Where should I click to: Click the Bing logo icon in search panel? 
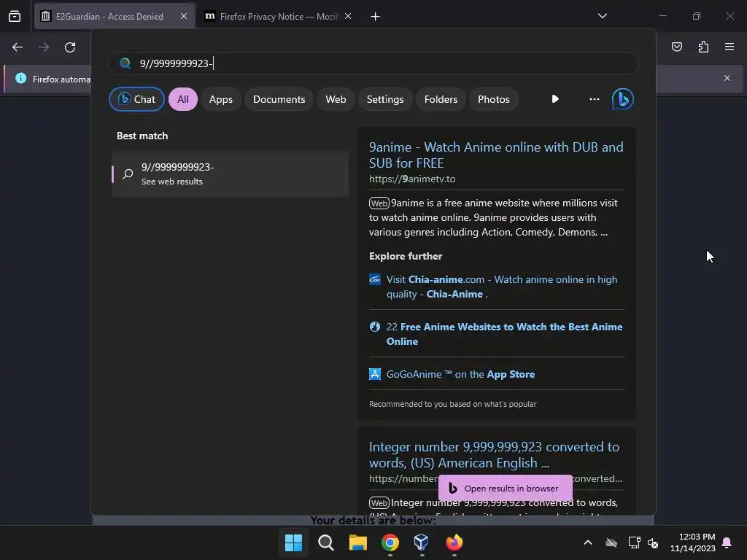(623, 99)
